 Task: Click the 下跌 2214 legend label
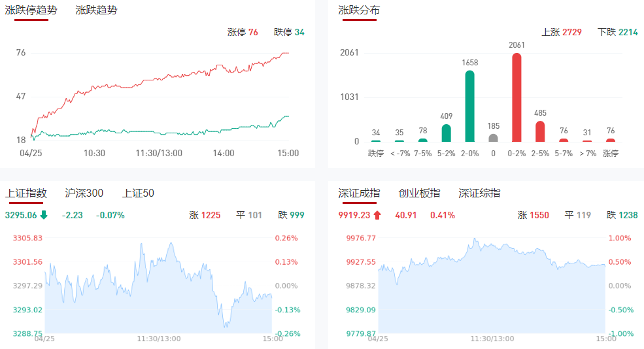(618, 32)
